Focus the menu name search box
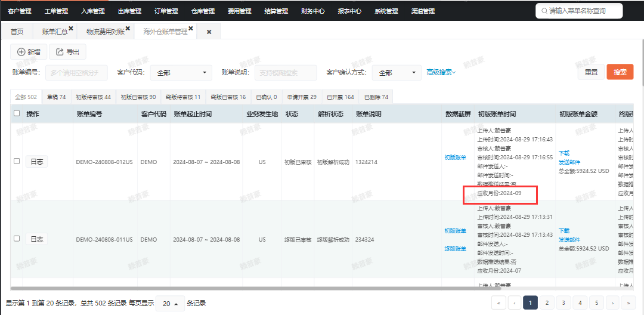 point(579,11)
